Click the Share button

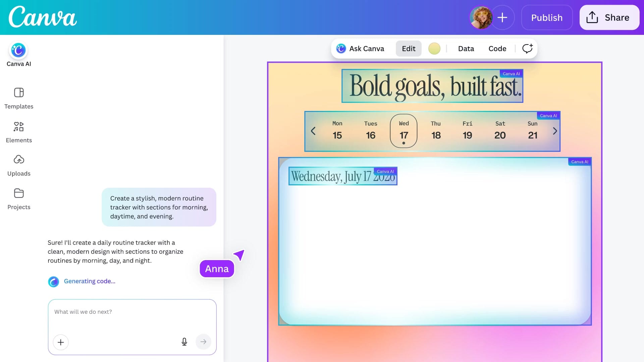coord(609,17)
